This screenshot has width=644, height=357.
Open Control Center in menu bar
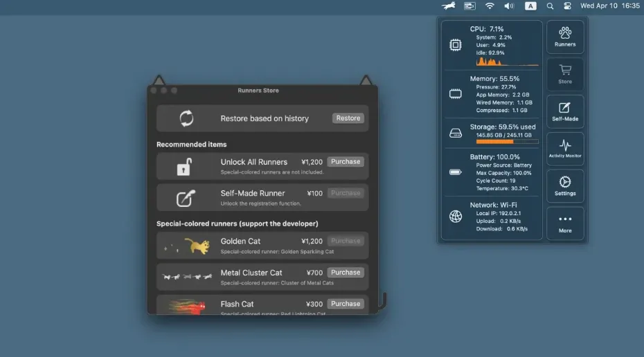click(568, 6)
